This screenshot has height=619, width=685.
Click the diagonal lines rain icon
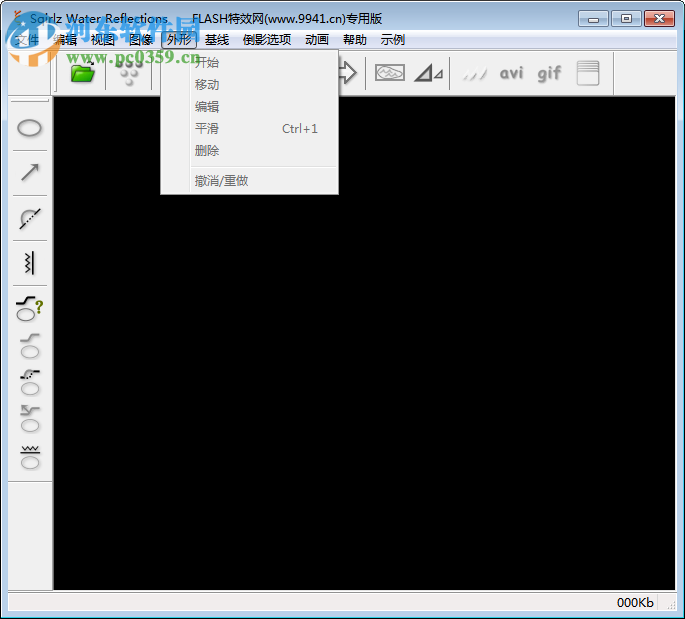point(474,74)
